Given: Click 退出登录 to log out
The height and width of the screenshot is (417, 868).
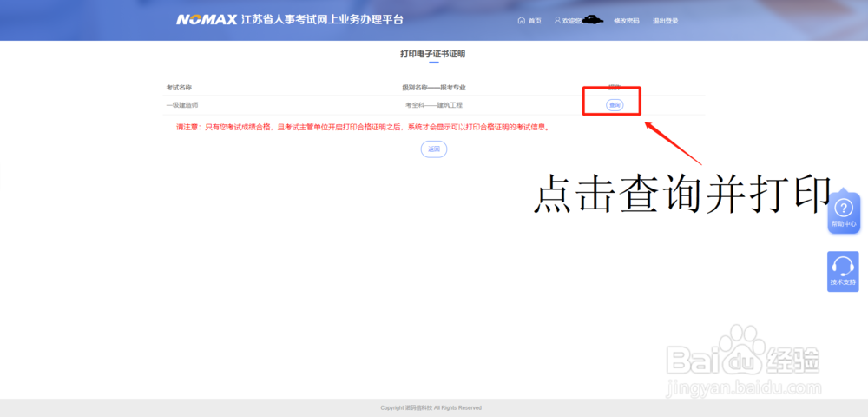Looking at the screenshot, I should click(x=665, y=21).
